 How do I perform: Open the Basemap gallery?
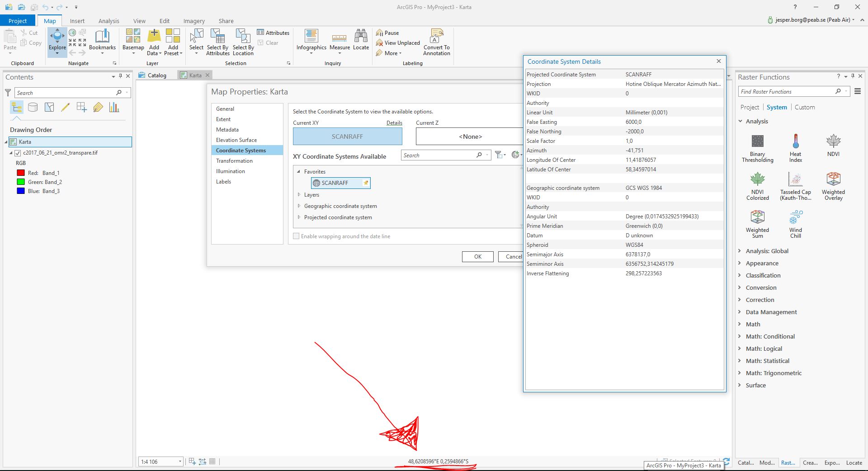coord(133,42)
